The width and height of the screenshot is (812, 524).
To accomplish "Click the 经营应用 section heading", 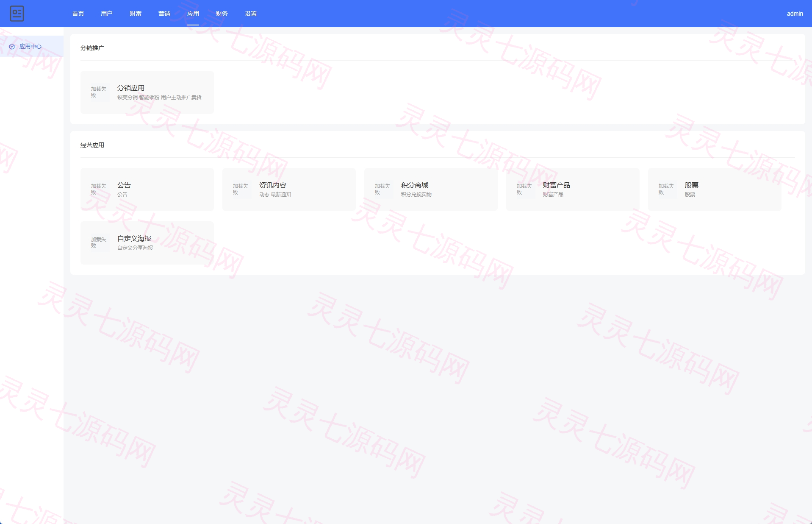I will 92,145.
